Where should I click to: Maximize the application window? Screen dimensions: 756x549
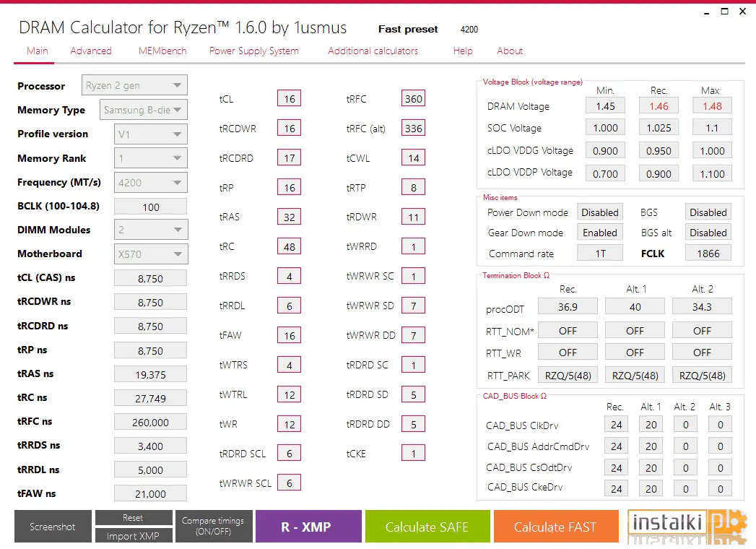point(724,12)
